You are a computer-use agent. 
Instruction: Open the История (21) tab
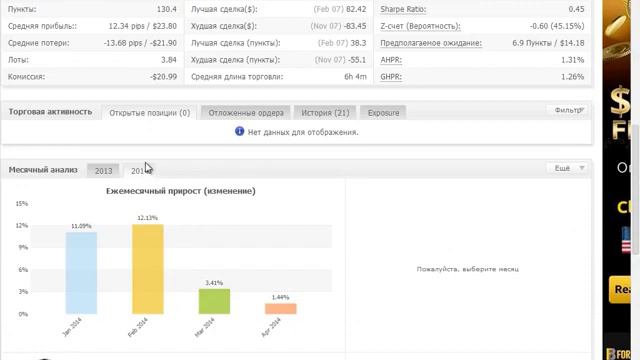(x=325, y=113)
